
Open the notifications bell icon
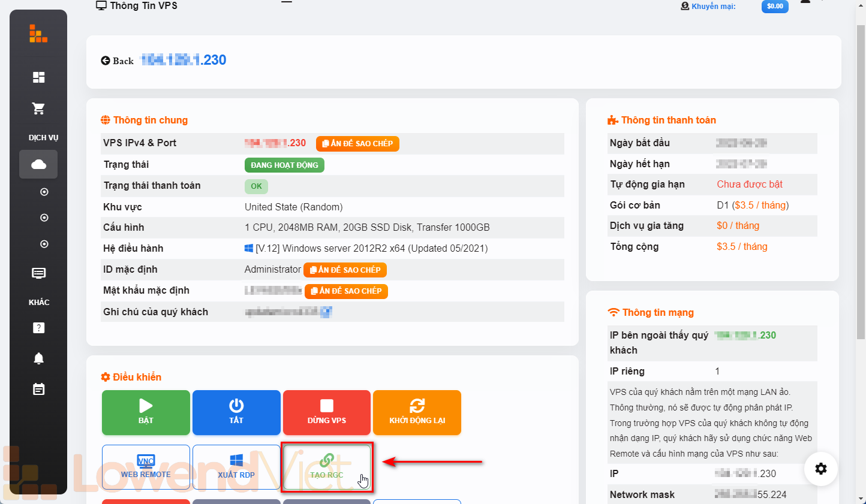pyautogui.click(x=38, y=358)
